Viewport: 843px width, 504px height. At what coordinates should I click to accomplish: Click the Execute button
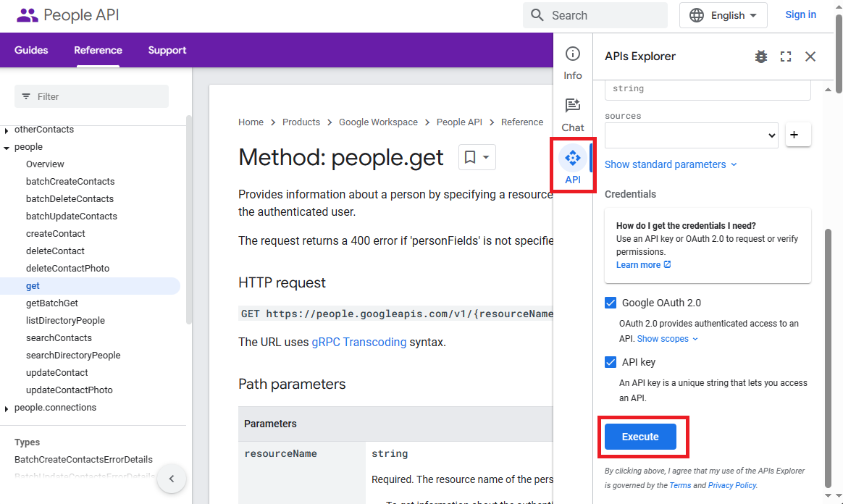[x=640, y=437]
